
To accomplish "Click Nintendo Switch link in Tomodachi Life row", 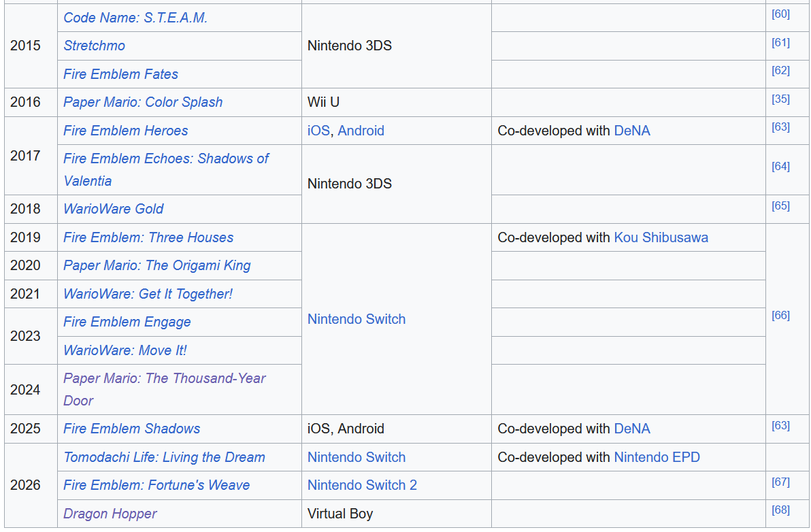I will pos(357,457).
